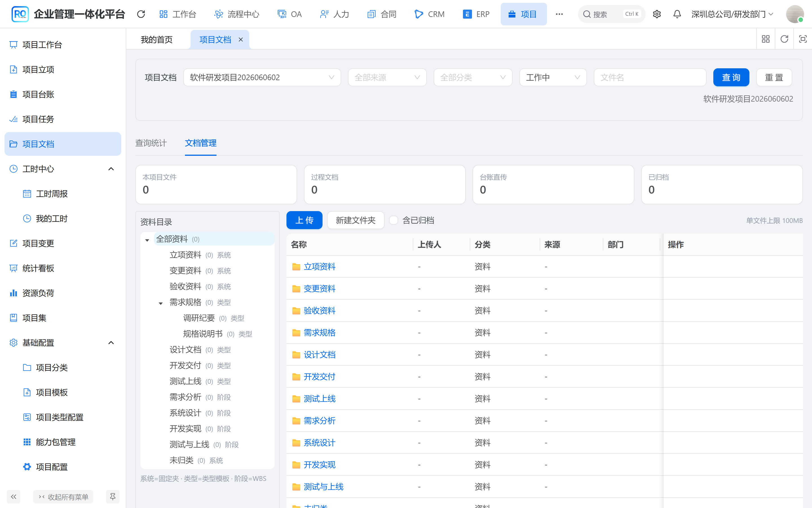
Task: Open 项目台账 in the sidebar
Action: [63, 95]
